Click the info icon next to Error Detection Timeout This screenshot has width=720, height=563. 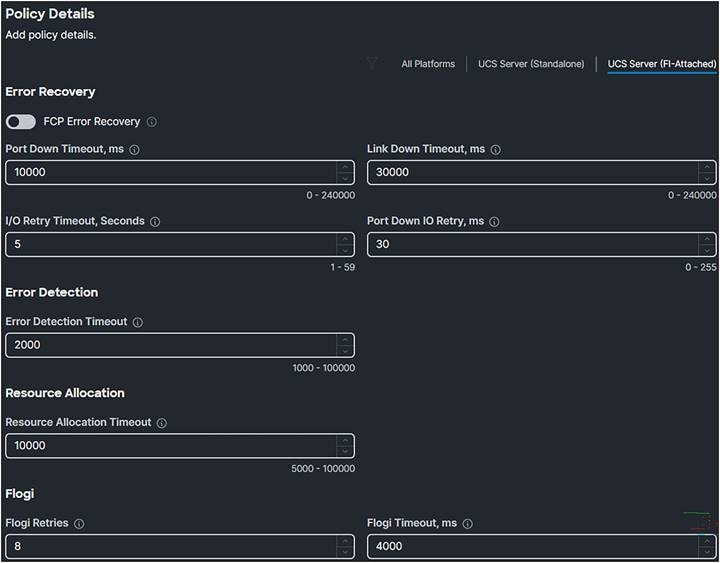click(138, 323)
